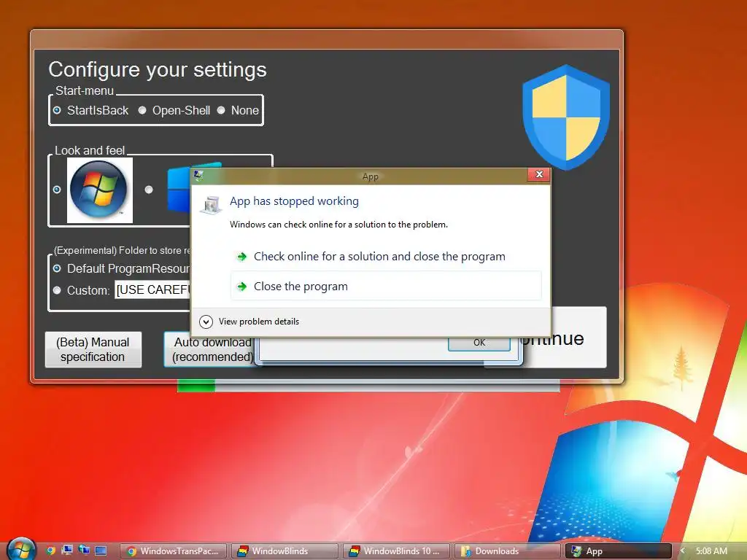
Task: Expand View problem details
Action: (x=249, y=322)
